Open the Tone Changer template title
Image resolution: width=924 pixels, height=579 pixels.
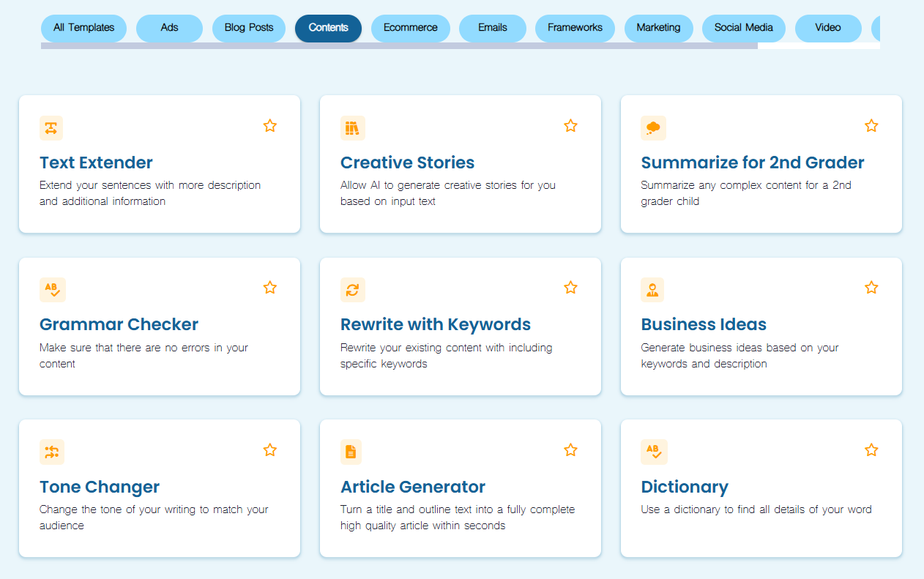point(100,487)
